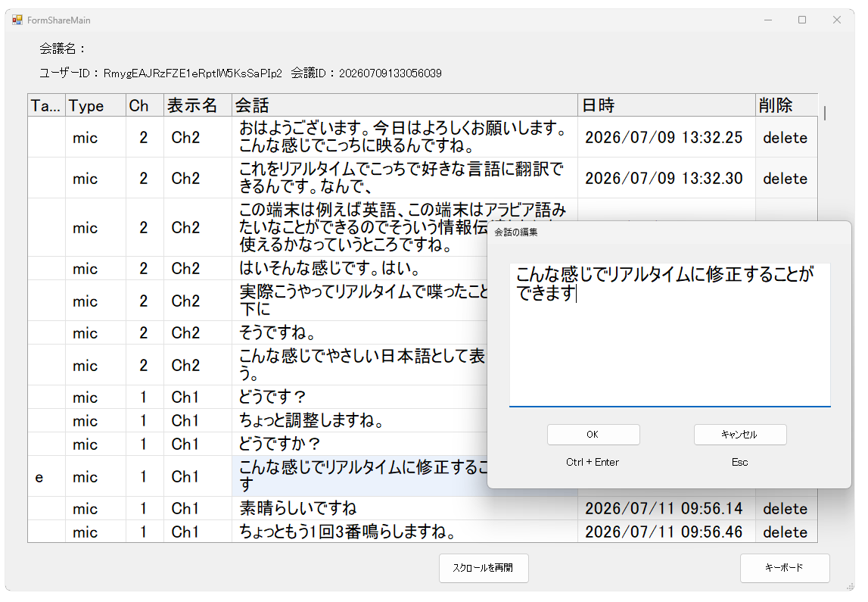Sort by the 会話 column header

click(405, 105)
